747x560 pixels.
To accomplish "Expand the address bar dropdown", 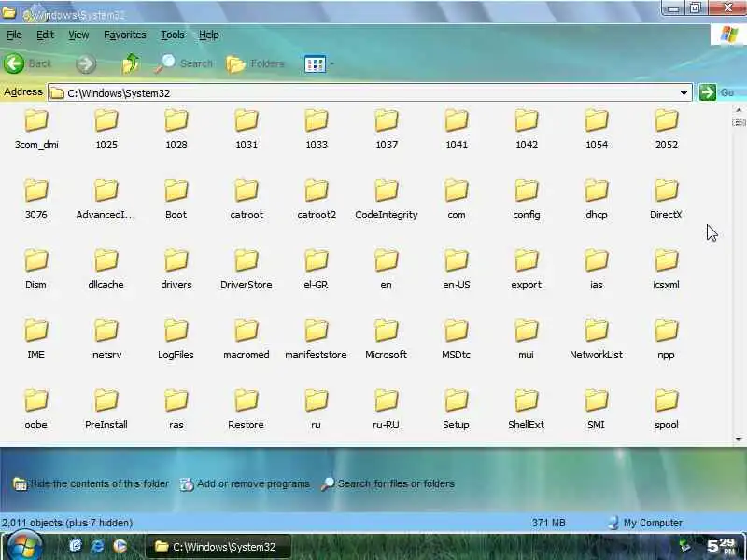I will (684, 92).
